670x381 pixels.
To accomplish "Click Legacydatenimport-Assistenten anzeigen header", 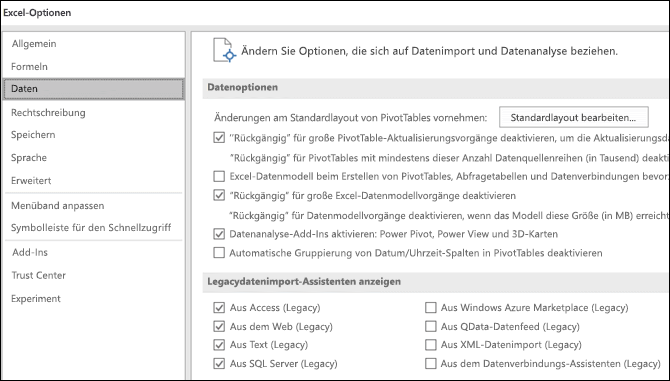I will (x=304, y=281).
